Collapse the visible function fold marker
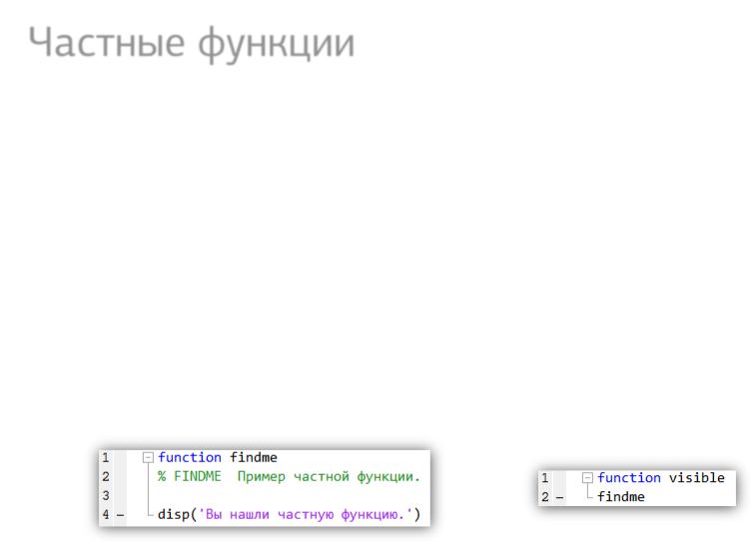756x547 pixels. coord(587,478)
